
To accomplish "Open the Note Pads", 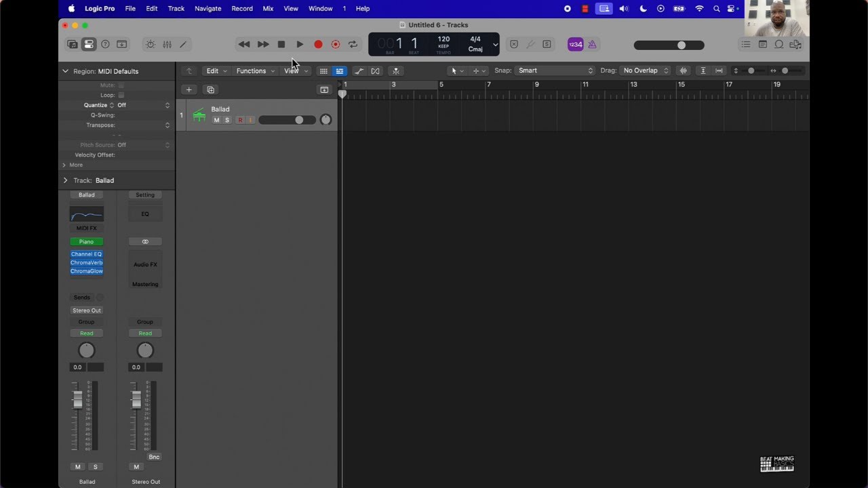I will pyautogui.click(x=763, y=45).
